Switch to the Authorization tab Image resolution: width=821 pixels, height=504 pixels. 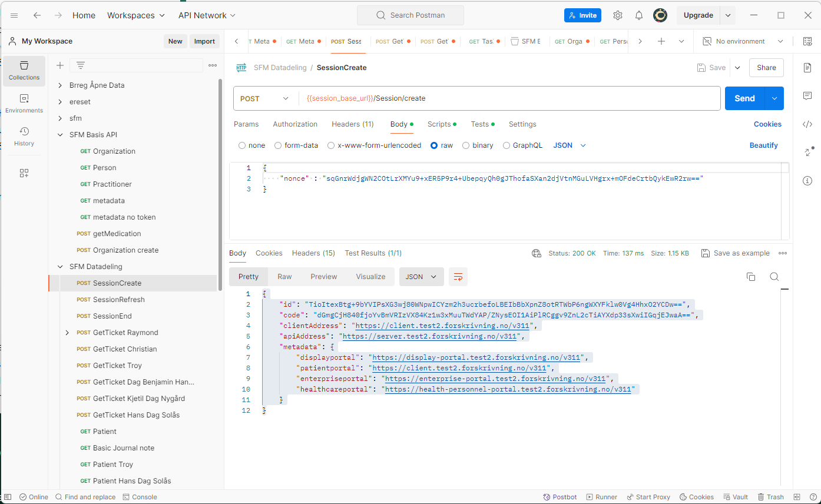click(295, 124)
